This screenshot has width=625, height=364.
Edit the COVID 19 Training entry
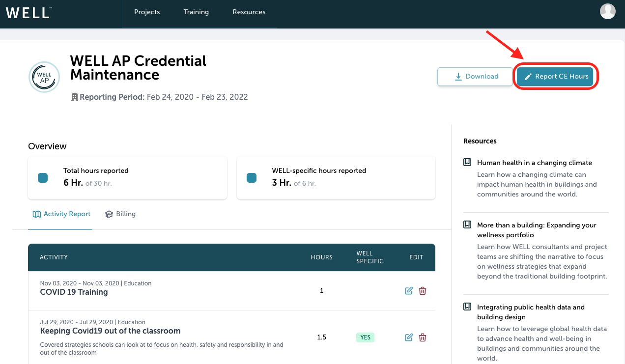point(409,291)
